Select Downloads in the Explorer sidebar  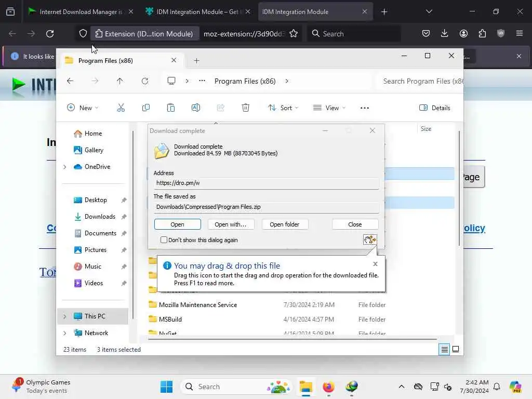click(x=100, y=217)
